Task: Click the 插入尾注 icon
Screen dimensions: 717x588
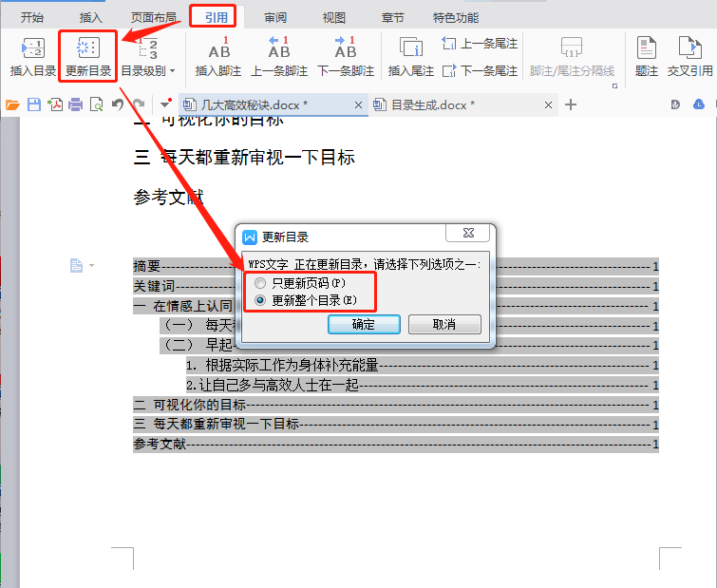Action: coord(411,57)
